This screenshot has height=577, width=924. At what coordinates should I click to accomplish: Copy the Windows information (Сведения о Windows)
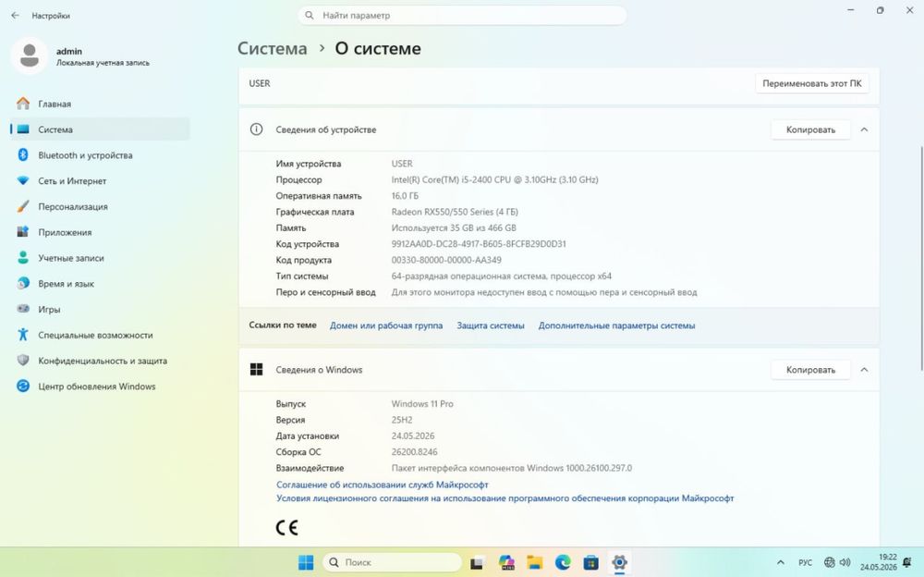[810, 370]
